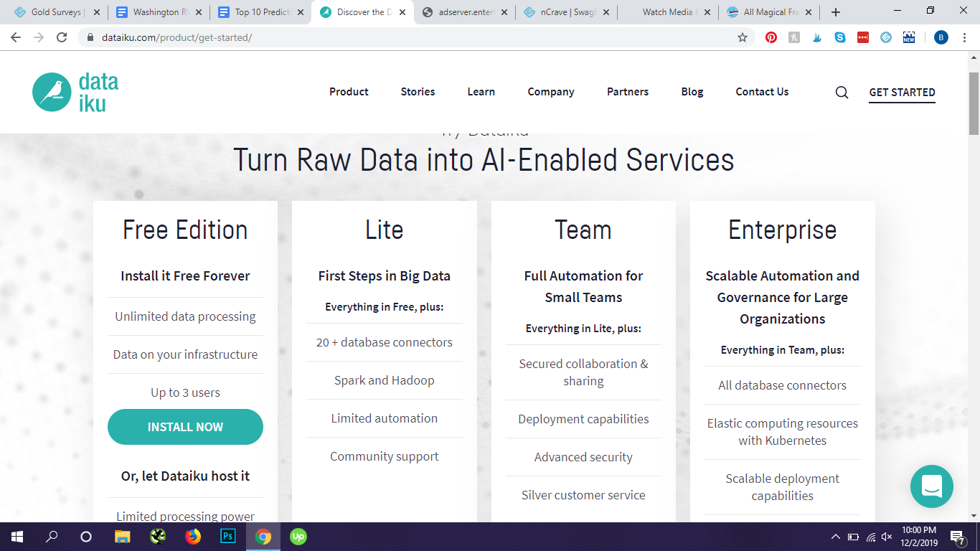
Task: Open Chrome's three-dot menu
Action: click(x=965, y=37)
